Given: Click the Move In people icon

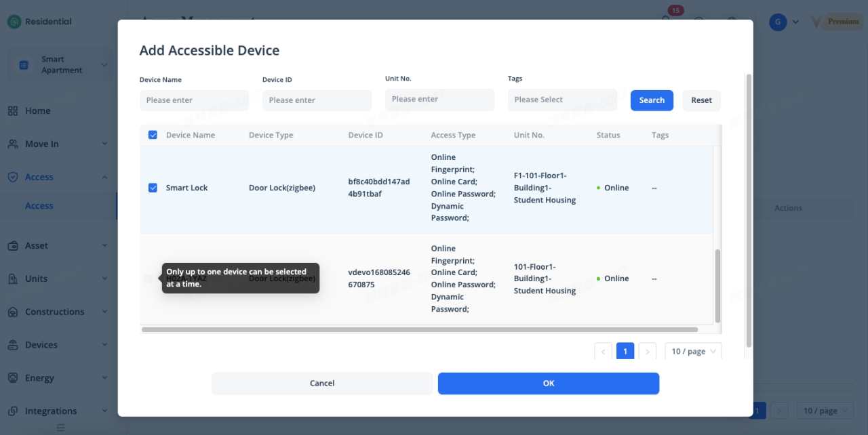Looking at the screenshot, I should click(13, 144).
